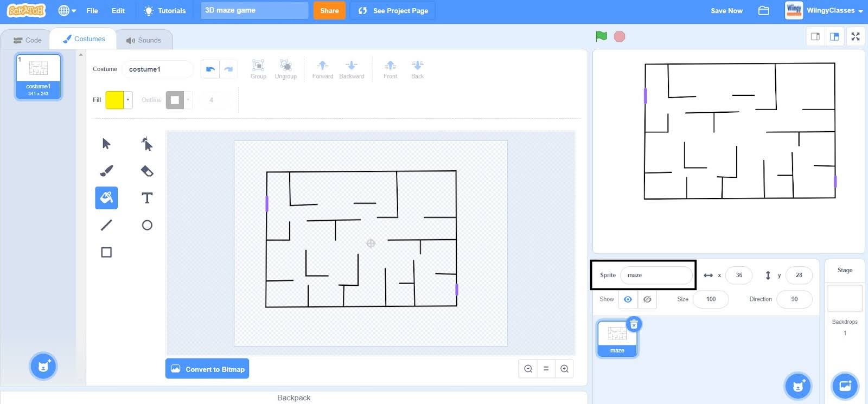The image size is (868, 404).
Task: Click the Size value field
Action: click(711, 299)
